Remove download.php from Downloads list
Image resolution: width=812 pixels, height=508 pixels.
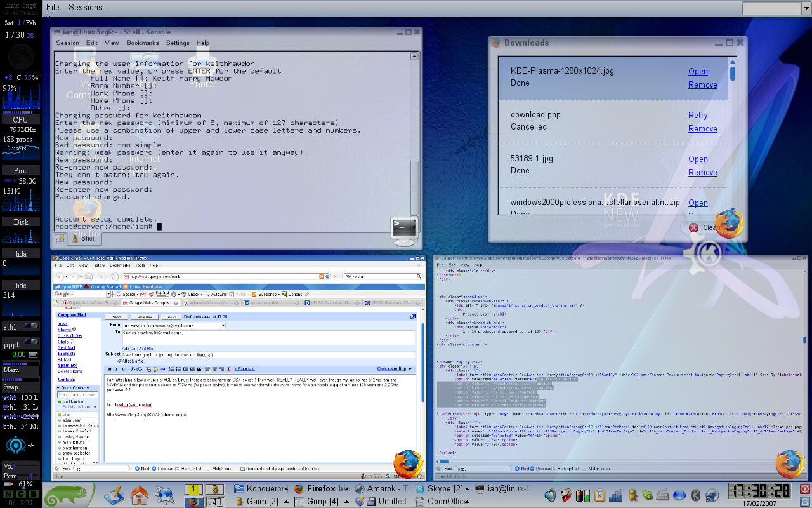click(703, 129)
